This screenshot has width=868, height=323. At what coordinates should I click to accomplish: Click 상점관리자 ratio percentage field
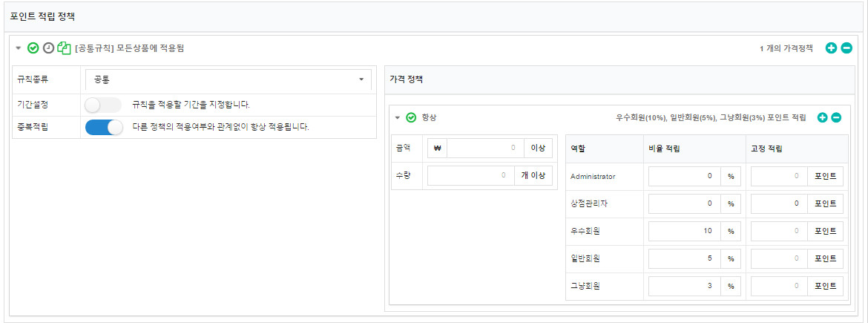coord(685,203)
